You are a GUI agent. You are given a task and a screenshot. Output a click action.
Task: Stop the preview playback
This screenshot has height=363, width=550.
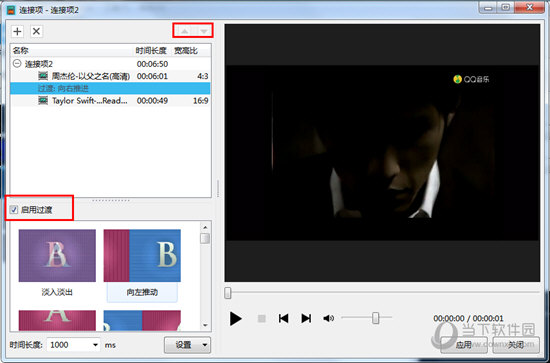click(x=261, y=318)
